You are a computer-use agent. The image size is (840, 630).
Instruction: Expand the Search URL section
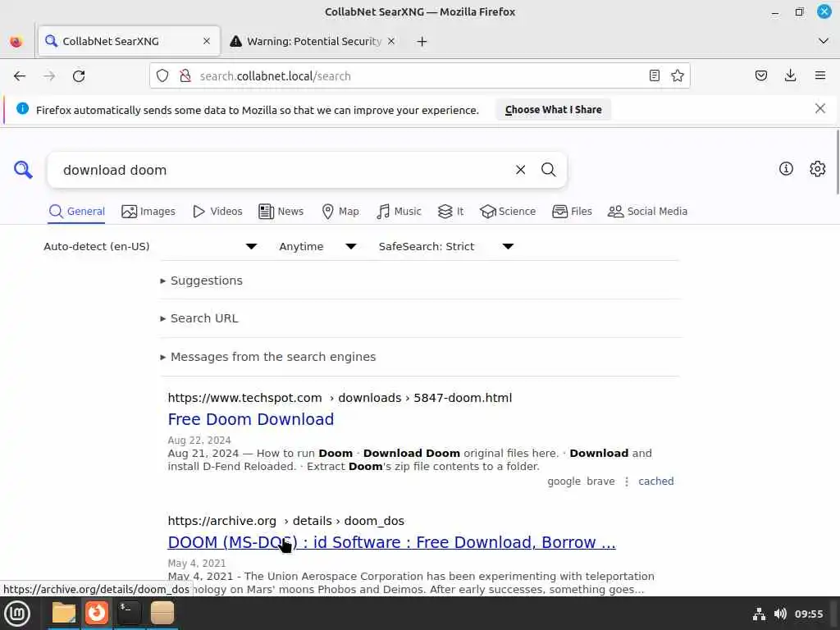199,318
